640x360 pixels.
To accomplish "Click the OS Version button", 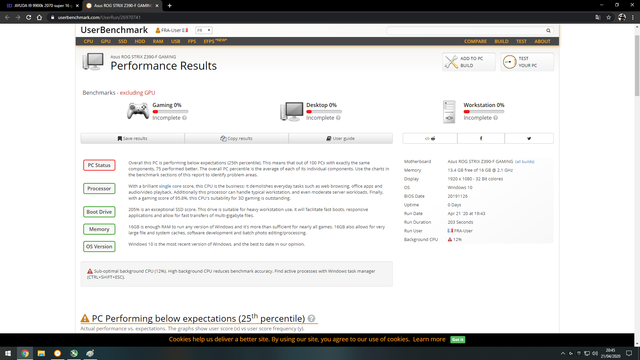I will (x=99, y=247).
